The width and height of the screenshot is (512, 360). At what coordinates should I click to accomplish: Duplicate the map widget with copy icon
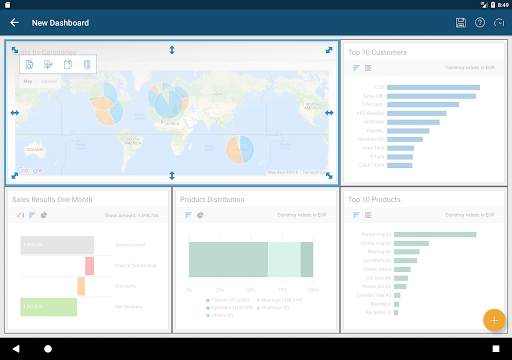coord(68,64)
